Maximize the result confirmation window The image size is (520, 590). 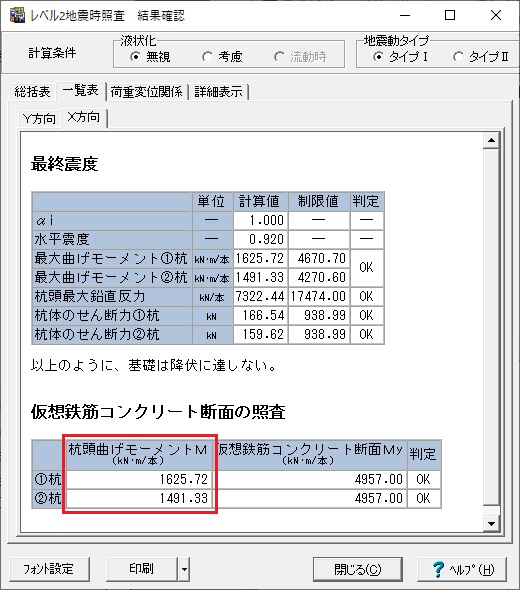click(450, 15)
